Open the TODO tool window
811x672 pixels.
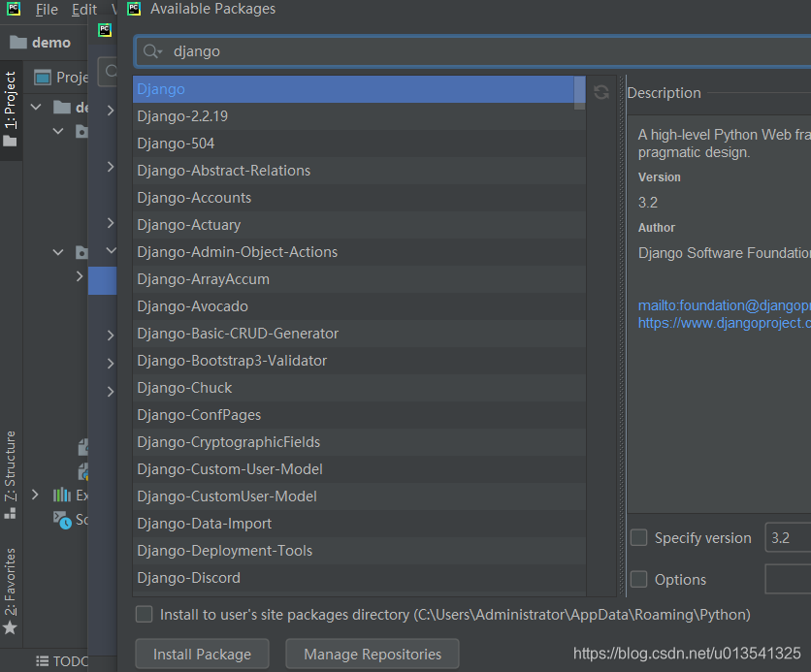[62, 661]
